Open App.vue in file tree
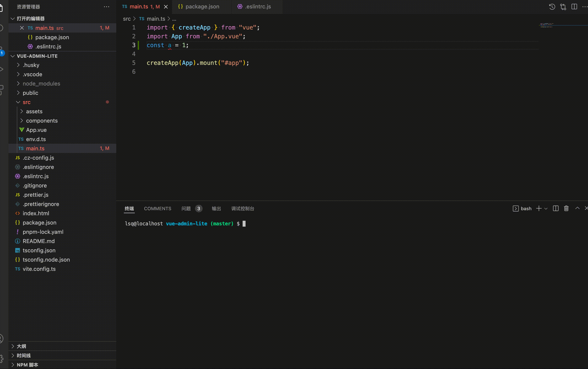Screen dimensions: 588x369 pos(63,130)
